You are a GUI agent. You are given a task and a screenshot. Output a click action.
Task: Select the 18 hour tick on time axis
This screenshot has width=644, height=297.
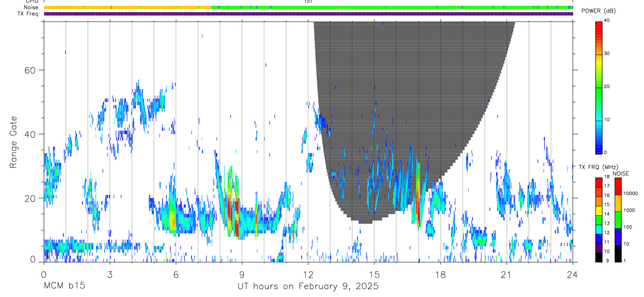tap(440, 274)
